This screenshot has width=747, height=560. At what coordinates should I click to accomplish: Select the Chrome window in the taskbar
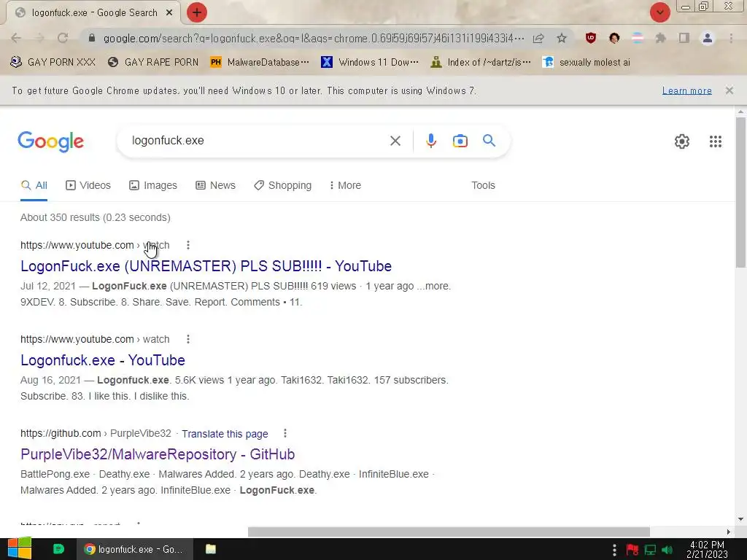click(x=135, y=549)
